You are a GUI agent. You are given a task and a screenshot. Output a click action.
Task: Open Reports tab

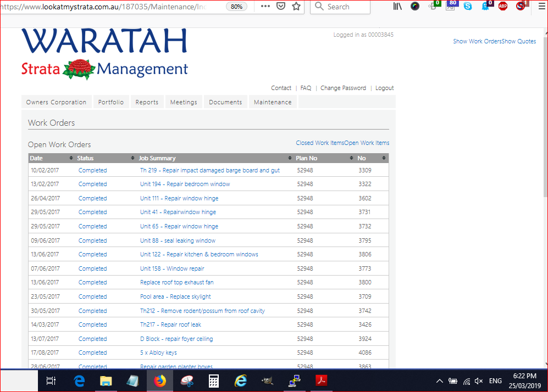click(x=147, y=102)
